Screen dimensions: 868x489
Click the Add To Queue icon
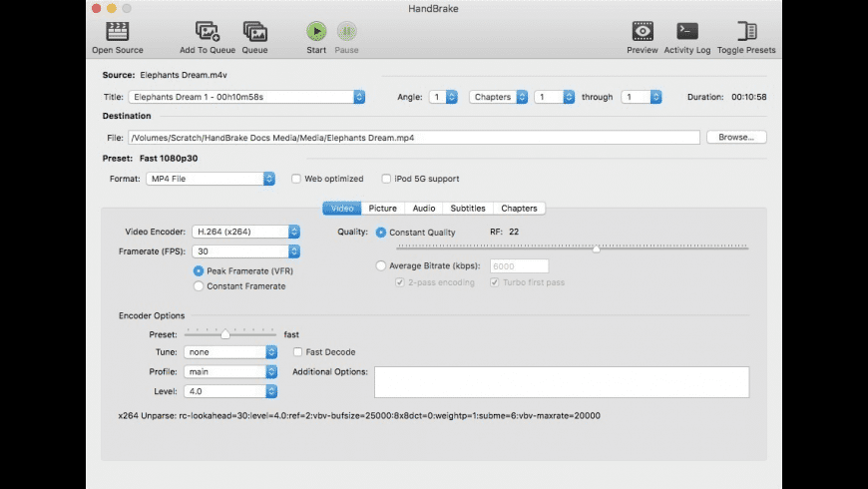click(x=208, y=31)
